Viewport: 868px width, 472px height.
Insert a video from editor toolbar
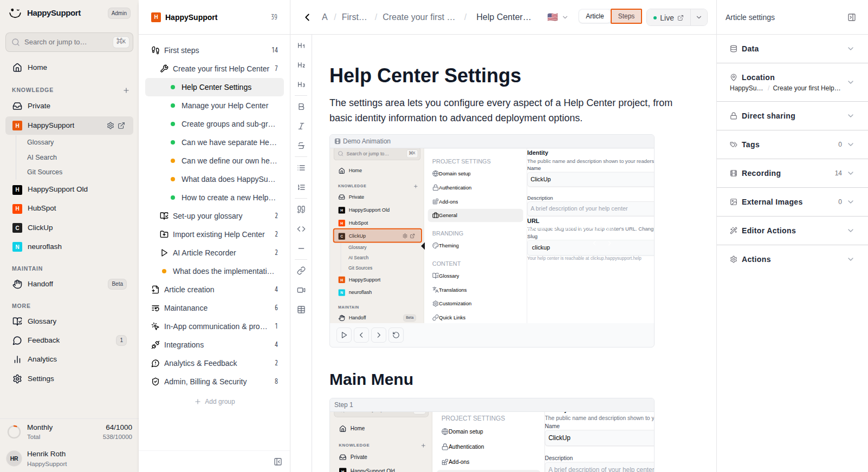[301, 290]
